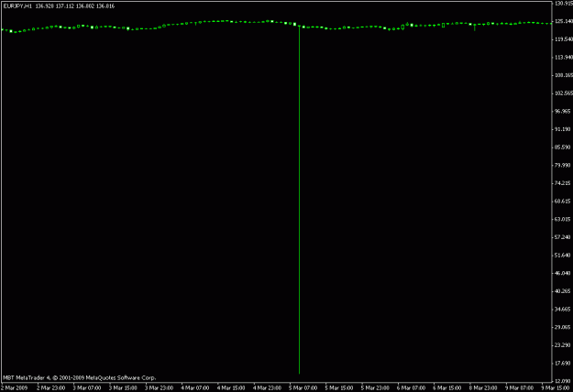Click the OHLC quote values 136.928 137.112
This screenshot has height=392, width=573.
54,6
